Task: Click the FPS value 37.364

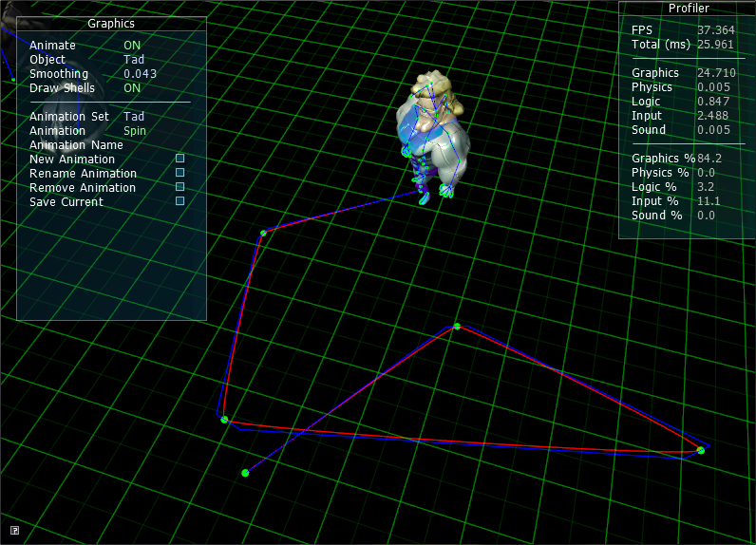Action: click(x=716, y=30)
